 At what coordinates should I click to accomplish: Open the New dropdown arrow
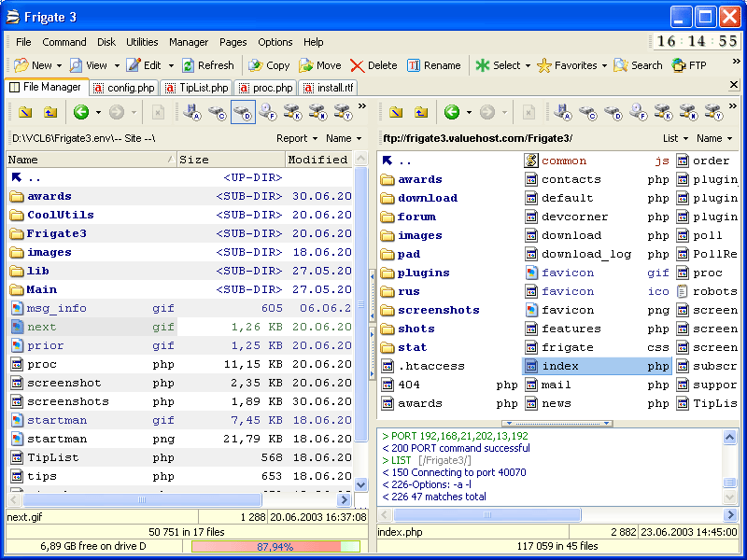pyautogui.click(x=59, y=65)
